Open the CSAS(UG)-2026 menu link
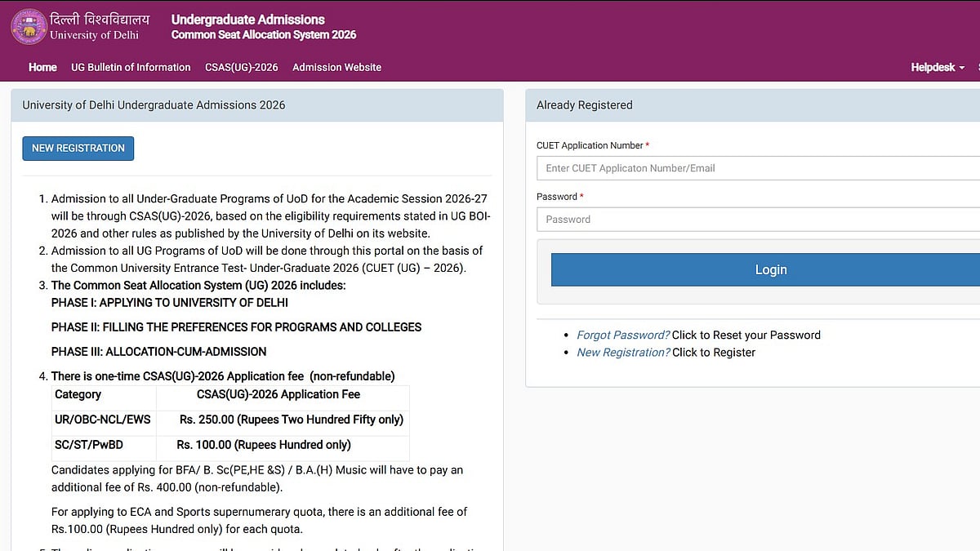 (242, 67)
